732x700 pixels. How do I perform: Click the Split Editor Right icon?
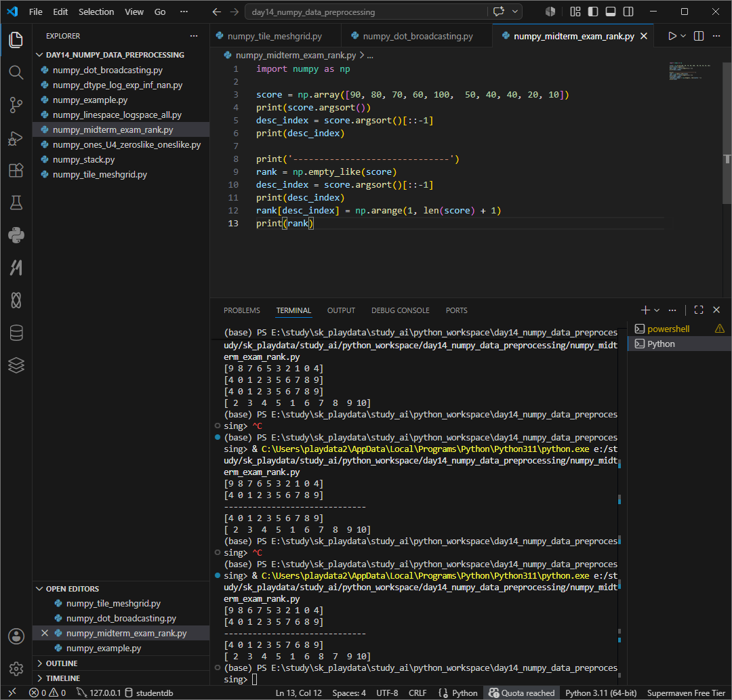[699, 36]
